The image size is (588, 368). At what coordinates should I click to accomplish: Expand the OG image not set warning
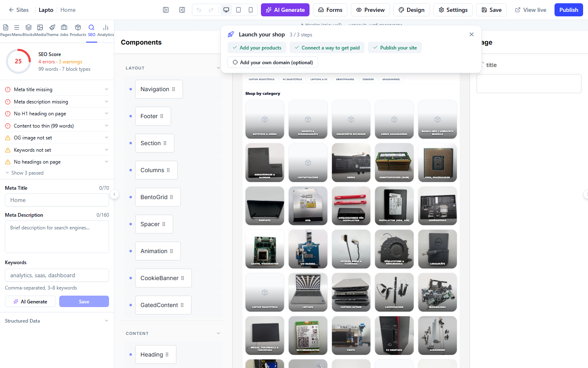click(57, 138)
